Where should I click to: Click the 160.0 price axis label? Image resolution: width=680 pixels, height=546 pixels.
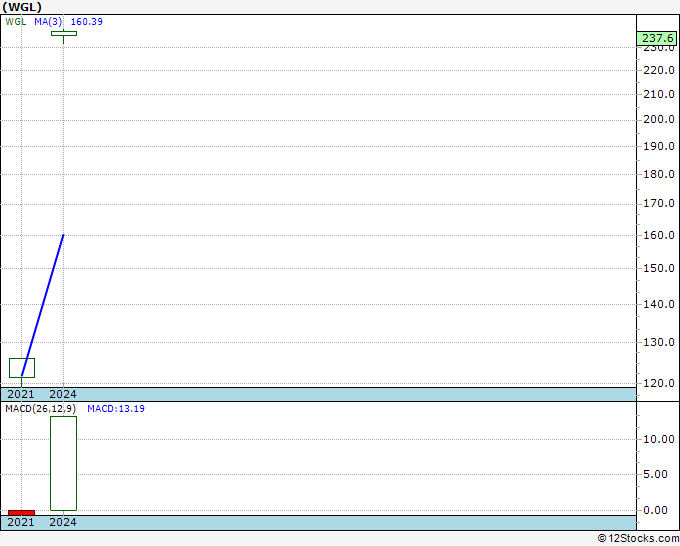pyautogui.click(x=659, y=235)
